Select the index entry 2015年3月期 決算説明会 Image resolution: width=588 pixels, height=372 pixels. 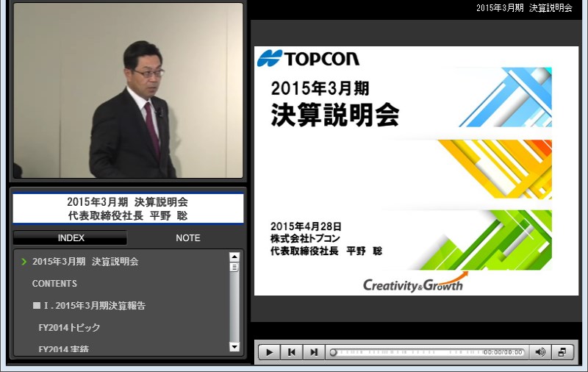click(x=85, y=262)
